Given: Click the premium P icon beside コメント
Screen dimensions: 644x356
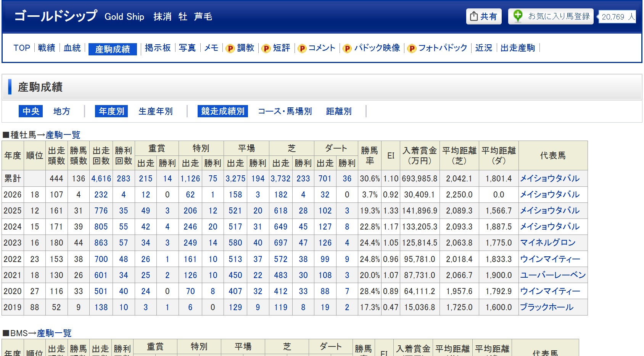Looking at the screenshot, I should coord(302,49).
